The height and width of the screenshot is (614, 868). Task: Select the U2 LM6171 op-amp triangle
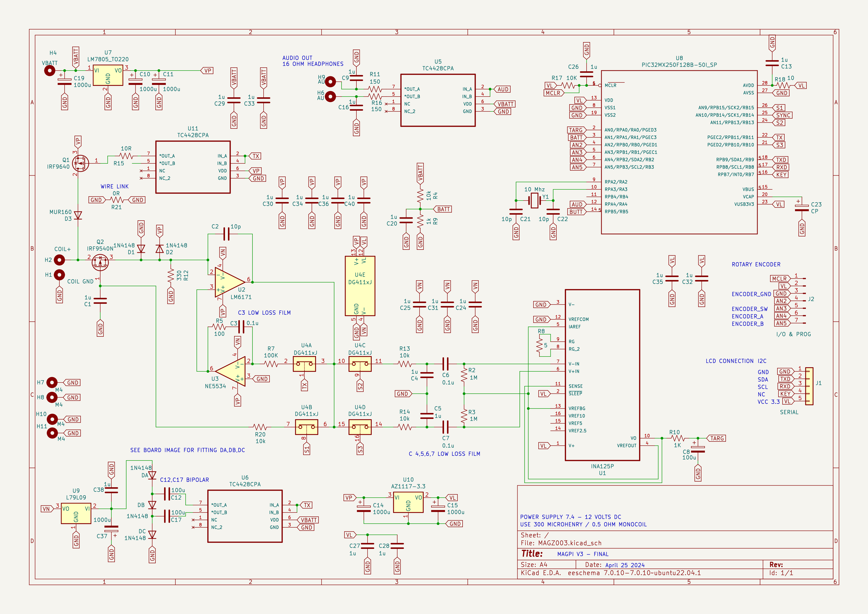click(x=229, y=282)
